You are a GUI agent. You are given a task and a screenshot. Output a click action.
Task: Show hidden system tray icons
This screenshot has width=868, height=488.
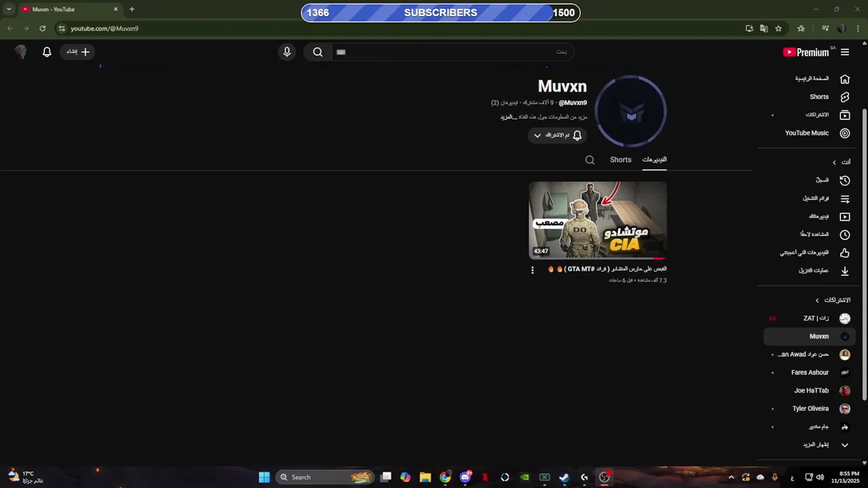(x=731, y=477)
